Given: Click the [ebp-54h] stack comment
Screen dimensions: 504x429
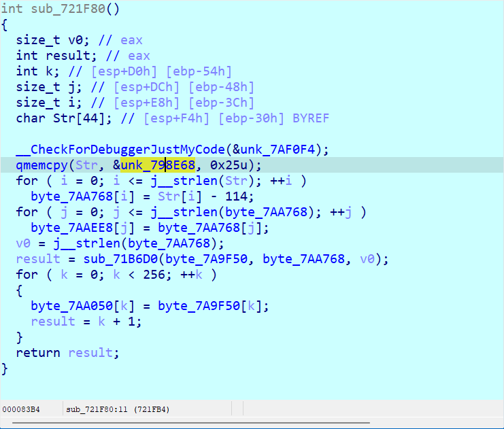Looking at the screenshot, I should tap(199, 71).
